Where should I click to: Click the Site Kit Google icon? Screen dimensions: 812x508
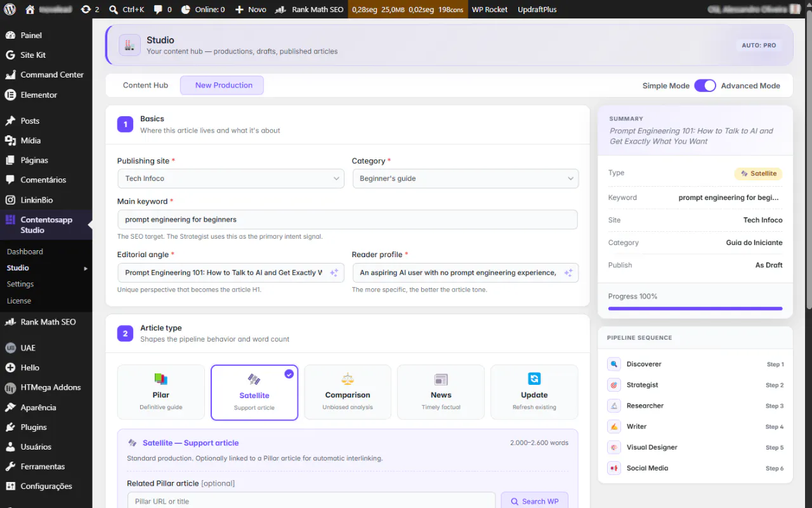[x=10, y=55]
